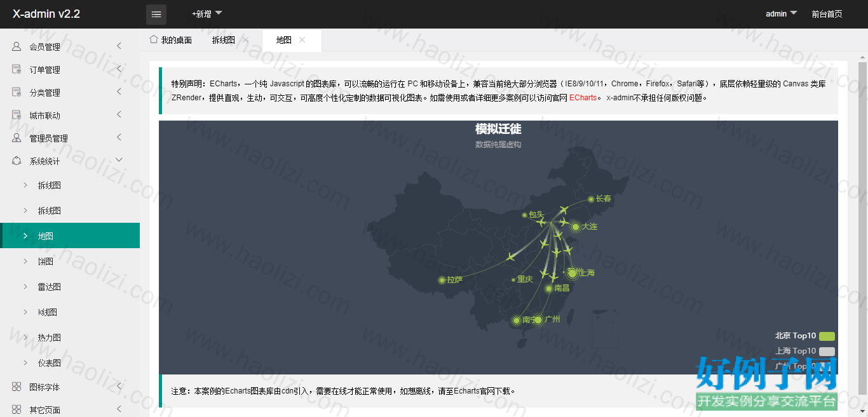Click the 分类管理 sidebar icon
Viewport: 868px width, 417px height.
coord(17,92)
